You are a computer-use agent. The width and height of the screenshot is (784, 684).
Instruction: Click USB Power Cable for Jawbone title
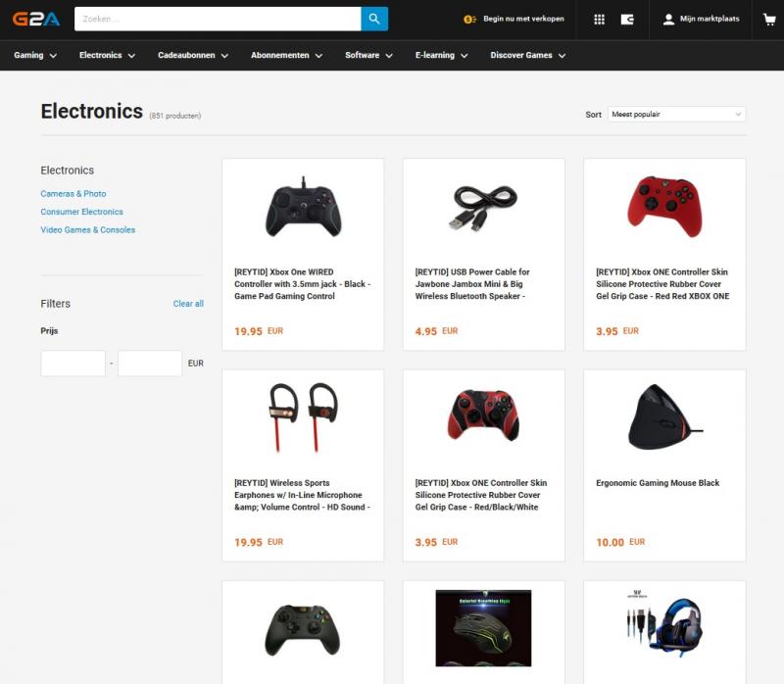[x=472, y=284]
